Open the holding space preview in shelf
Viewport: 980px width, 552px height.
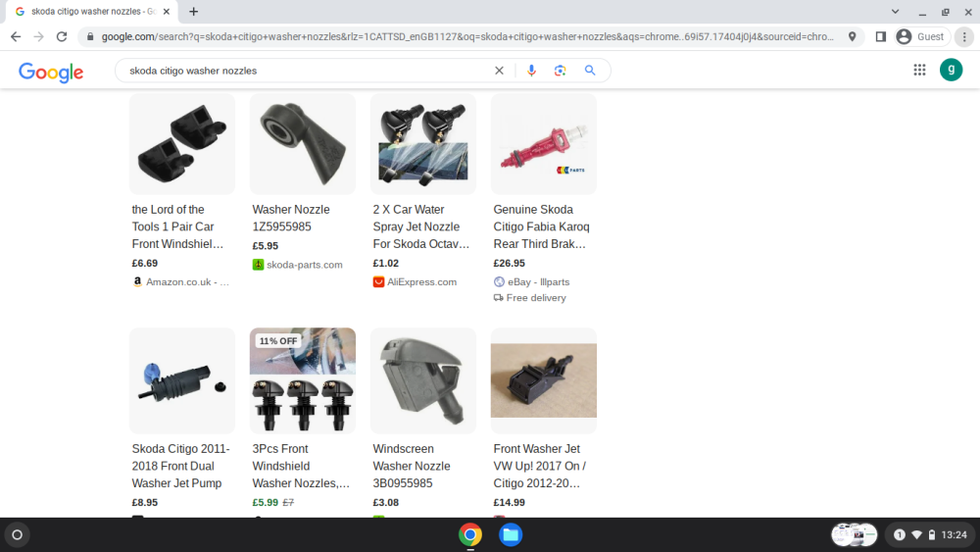855,535
